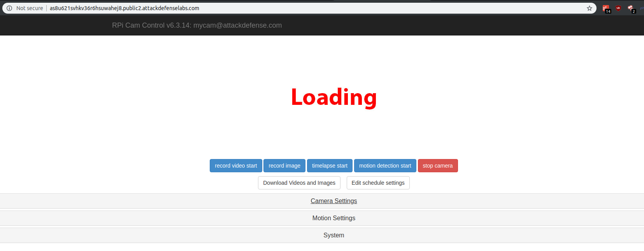Open Download Videos and Images
Image resolution: width=644 pixels, height=251 pixels.
coord(299,183)
